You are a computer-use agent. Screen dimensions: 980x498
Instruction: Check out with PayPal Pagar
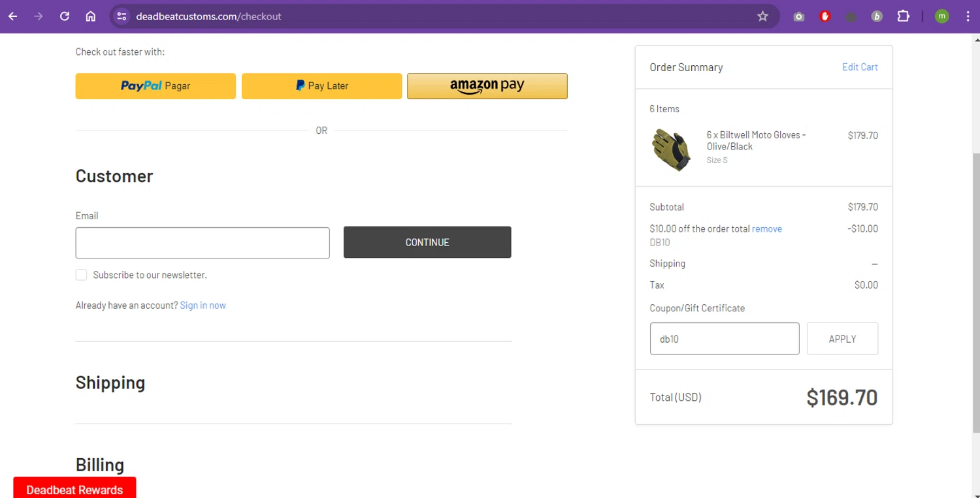point(155,86)
